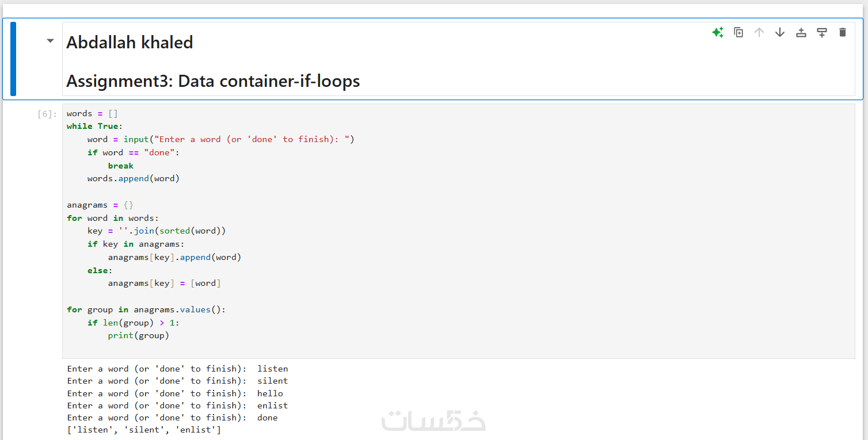
Task: Select the "Abdallah khaled" heading text
Action: [x=130, y=43]
